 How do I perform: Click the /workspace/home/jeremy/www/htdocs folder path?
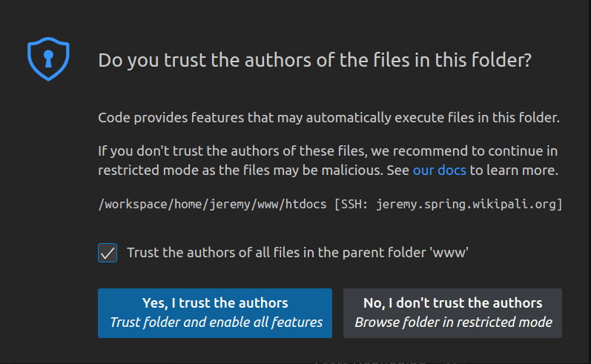pyautogui.click(x=212, y=204)
